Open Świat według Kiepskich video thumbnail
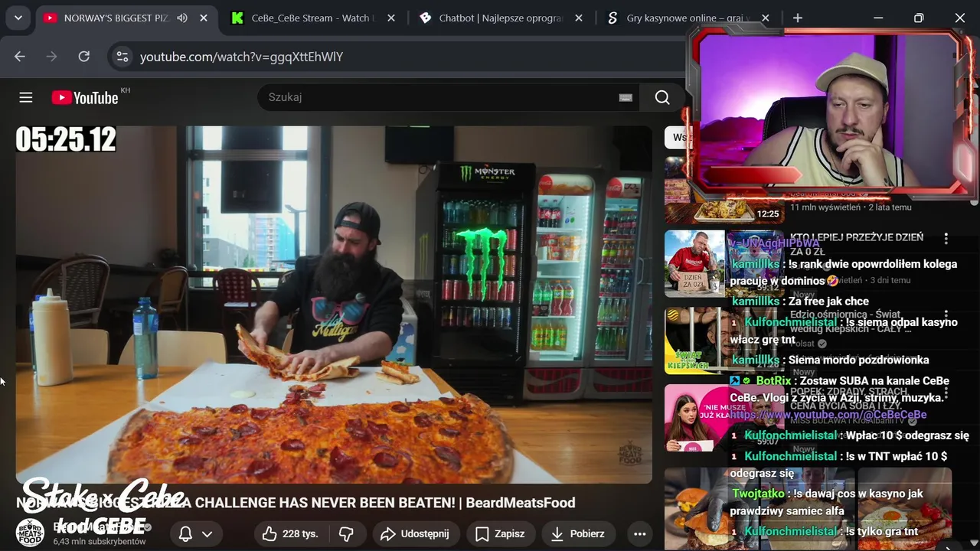980x551 pixels. point(724,341)
